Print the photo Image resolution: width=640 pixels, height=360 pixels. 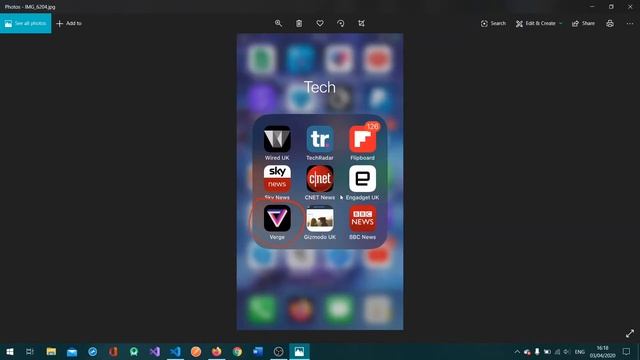(610, 23)
